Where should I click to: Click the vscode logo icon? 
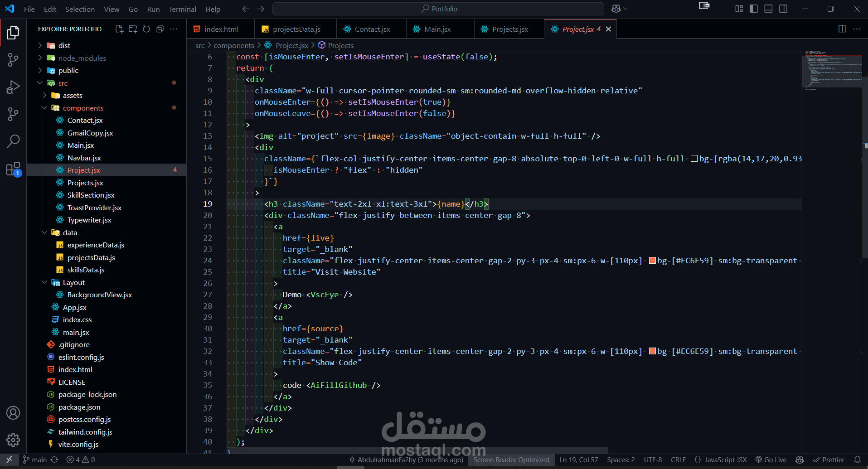click(10, 9)
